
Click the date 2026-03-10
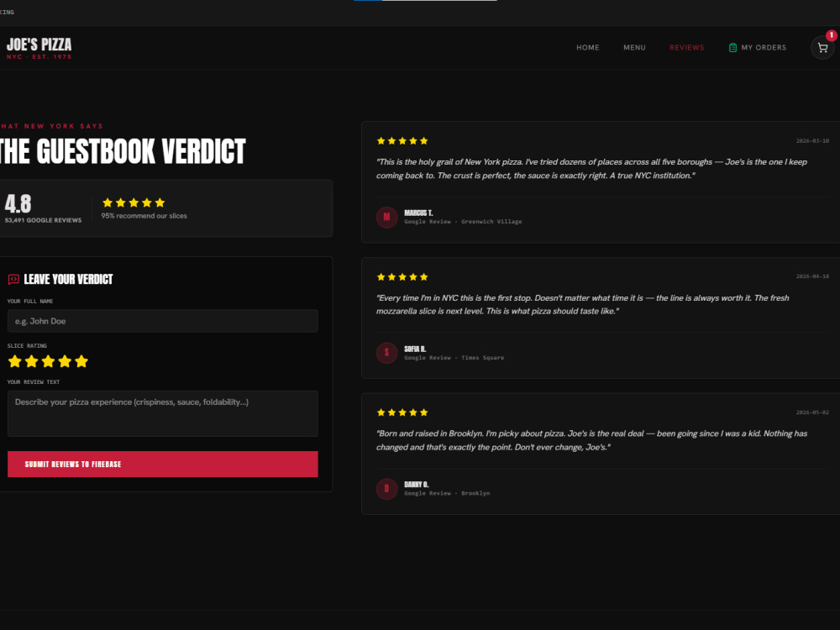click(812, 141)
